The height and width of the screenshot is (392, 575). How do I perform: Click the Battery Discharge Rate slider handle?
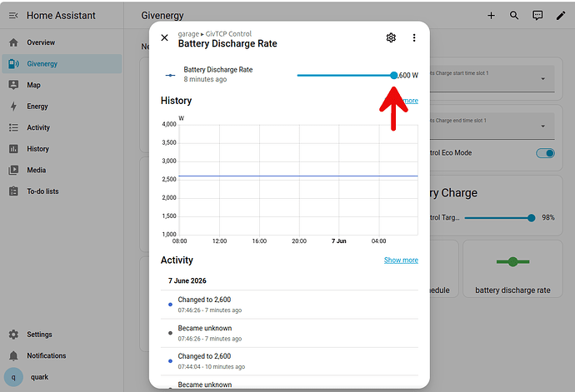pos(393,76)
